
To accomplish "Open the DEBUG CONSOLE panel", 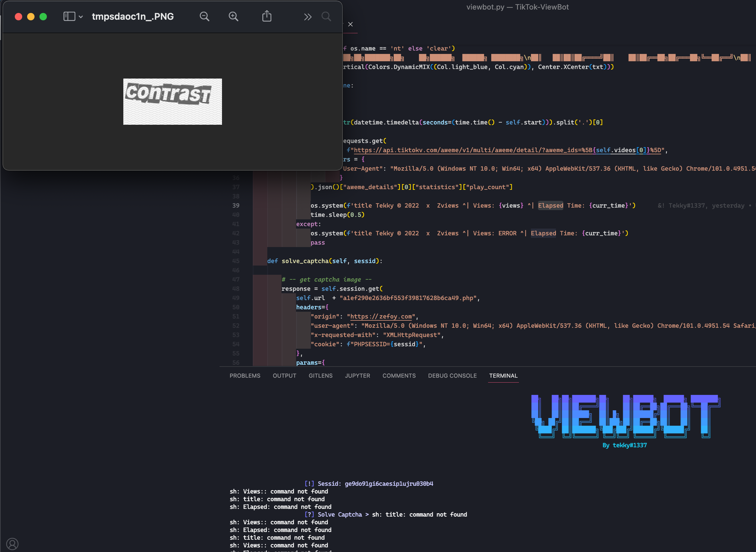I will (x=452, y=375).
